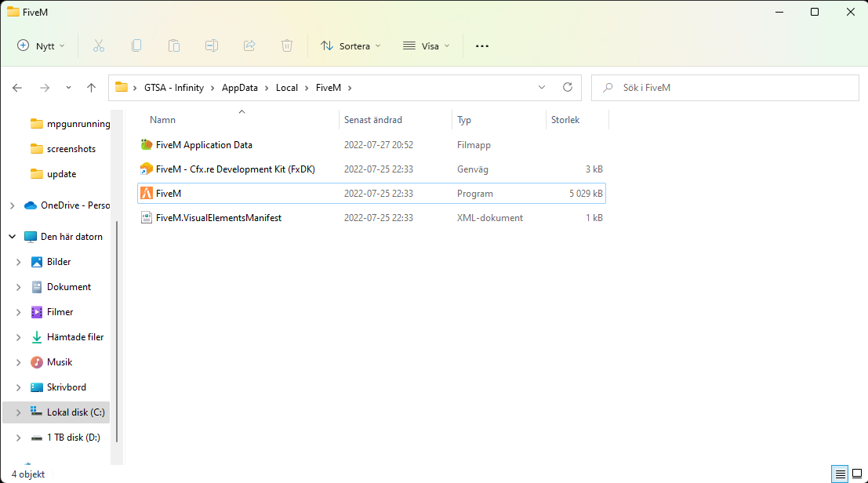
Task: Sort files by the Storlek column
Action: tap(565, 119)
